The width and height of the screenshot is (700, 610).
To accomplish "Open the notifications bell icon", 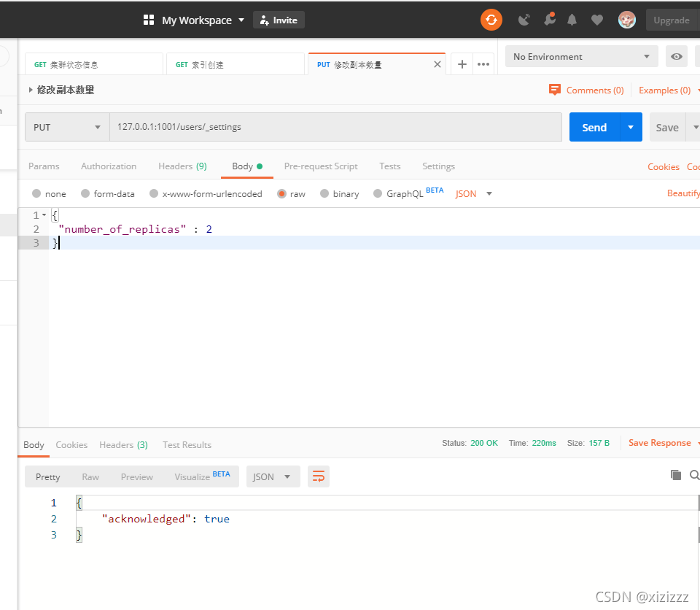I will point(572,20).
